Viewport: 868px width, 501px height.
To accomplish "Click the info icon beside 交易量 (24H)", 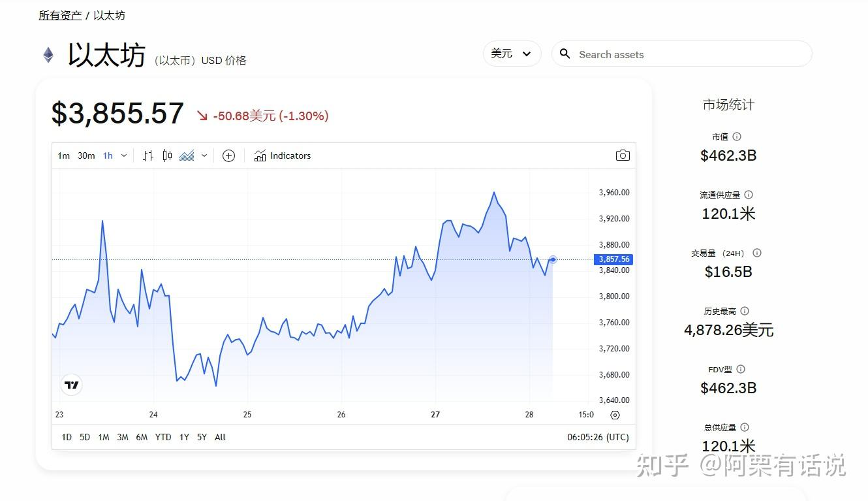I will 757,253.
